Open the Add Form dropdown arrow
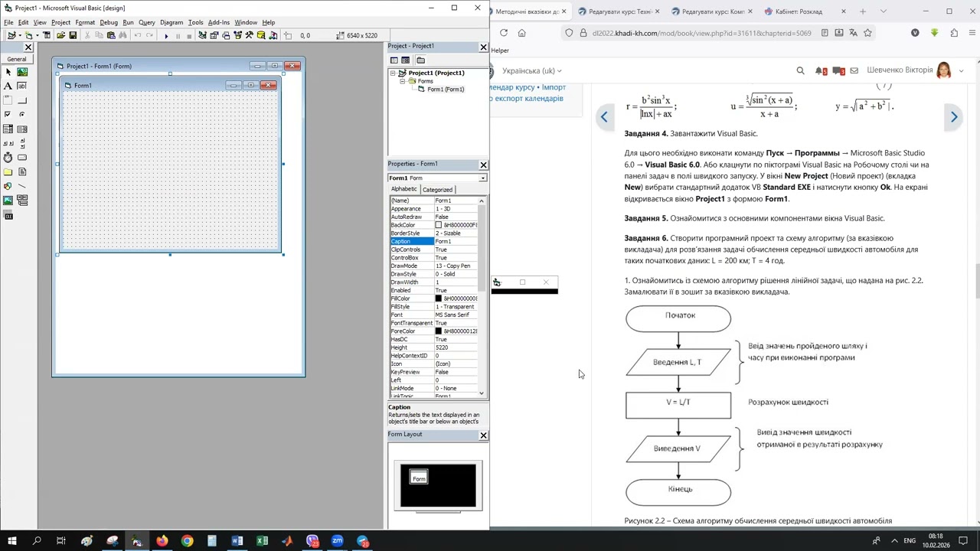 pyautogui.click(x=38, y=35)
